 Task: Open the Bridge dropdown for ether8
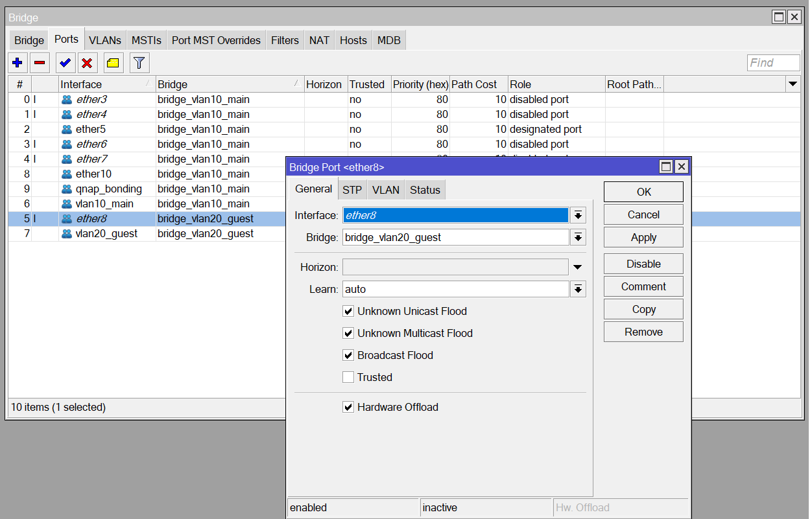(578, 238)
